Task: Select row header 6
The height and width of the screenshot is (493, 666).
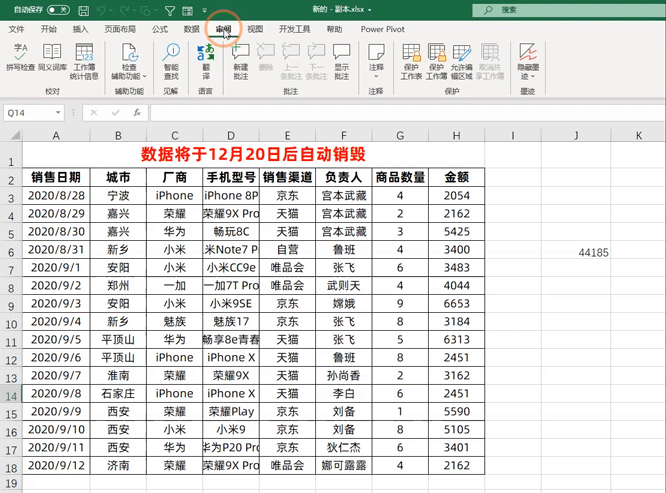Action: click(11, 252)
